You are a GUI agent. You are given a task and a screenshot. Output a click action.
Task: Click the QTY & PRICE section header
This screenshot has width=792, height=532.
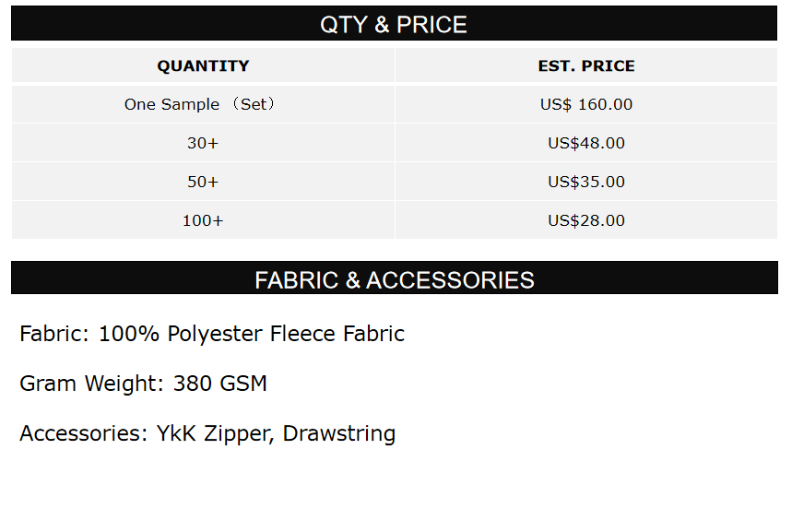pos(394,25)
